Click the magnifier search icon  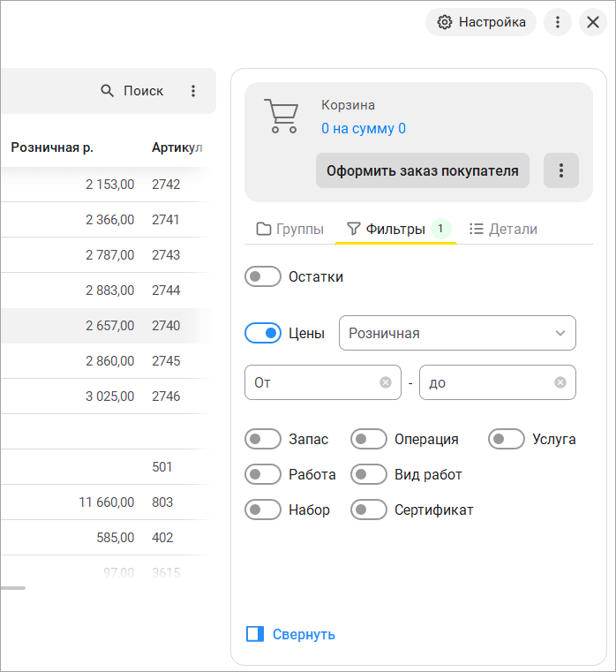click(x=108, y=91)
